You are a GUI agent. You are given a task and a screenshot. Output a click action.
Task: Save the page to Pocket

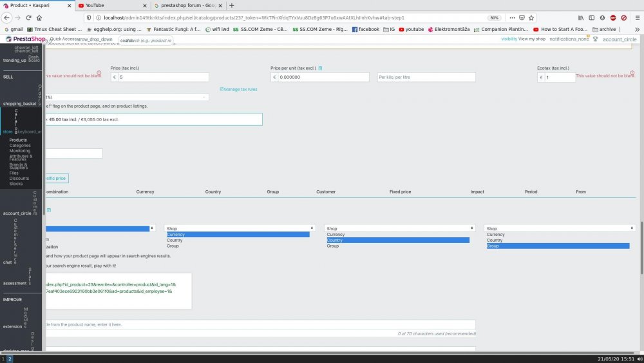click(522, 17)
